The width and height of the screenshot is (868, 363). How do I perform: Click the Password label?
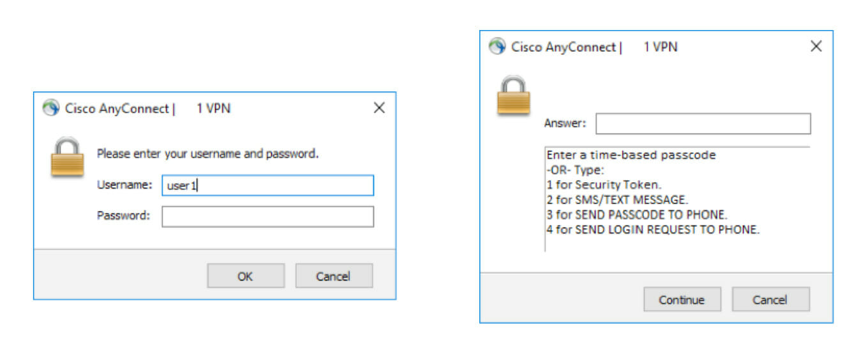pos(123,215)
